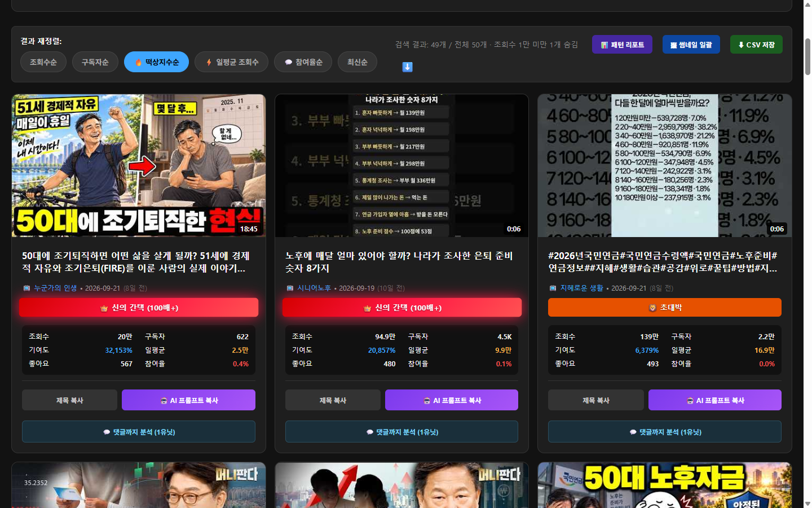Sort results by 최신순
Screen dimensions: 812x508
[358, 62]
